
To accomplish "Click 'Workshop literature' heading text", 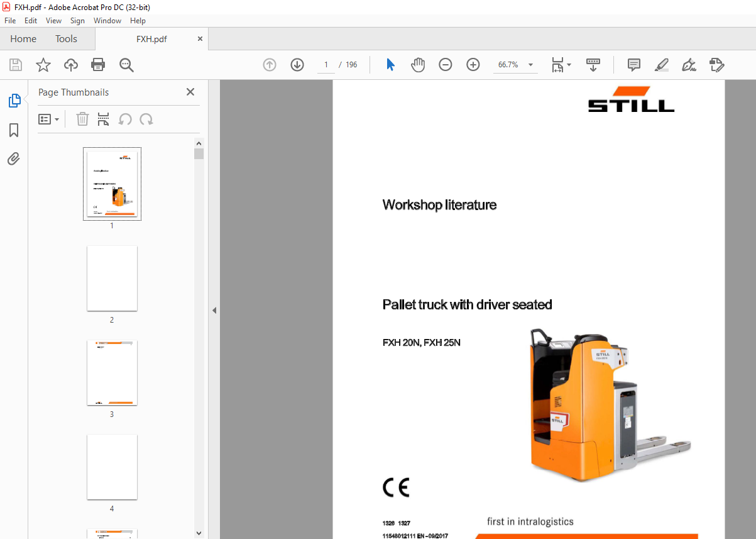I will pyautogui.click(x=439, y=205).
